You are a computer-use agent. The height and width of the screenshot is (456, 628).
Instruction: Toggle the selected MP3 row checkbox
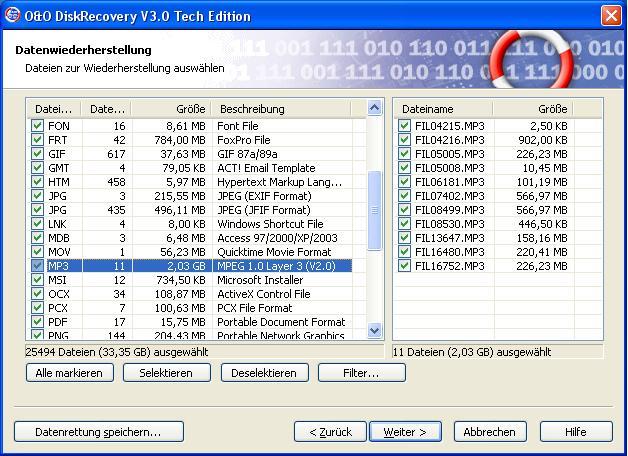pos(37,266)
